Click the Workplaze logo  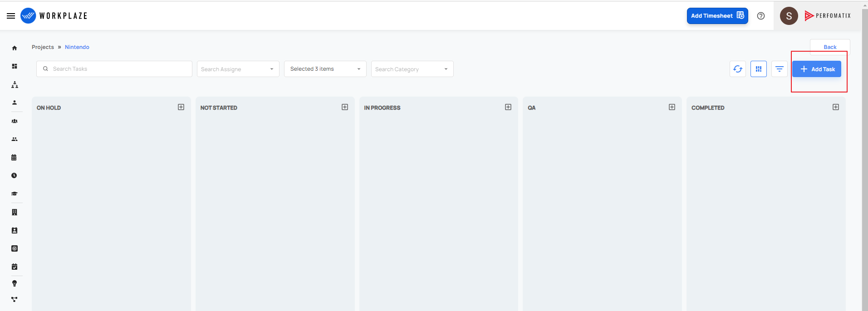pyautogui.click(x=54, y=16)
